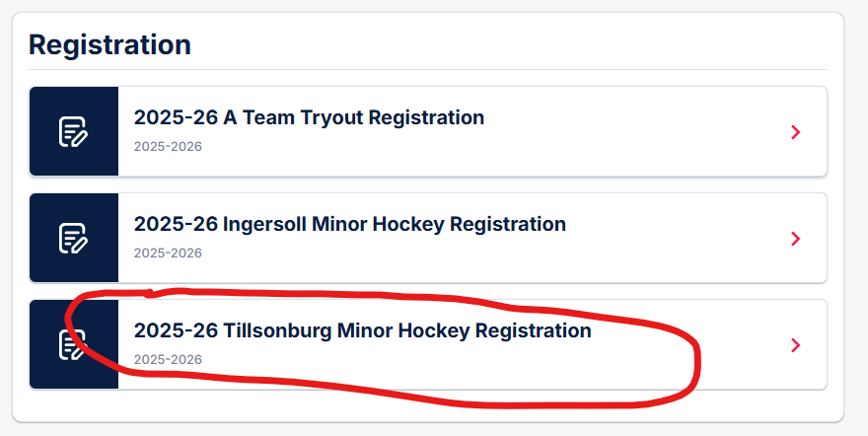Click the partly circled Tillsonburg form icon
Screen dimensions: 868x436
click(x=74, y=344)
